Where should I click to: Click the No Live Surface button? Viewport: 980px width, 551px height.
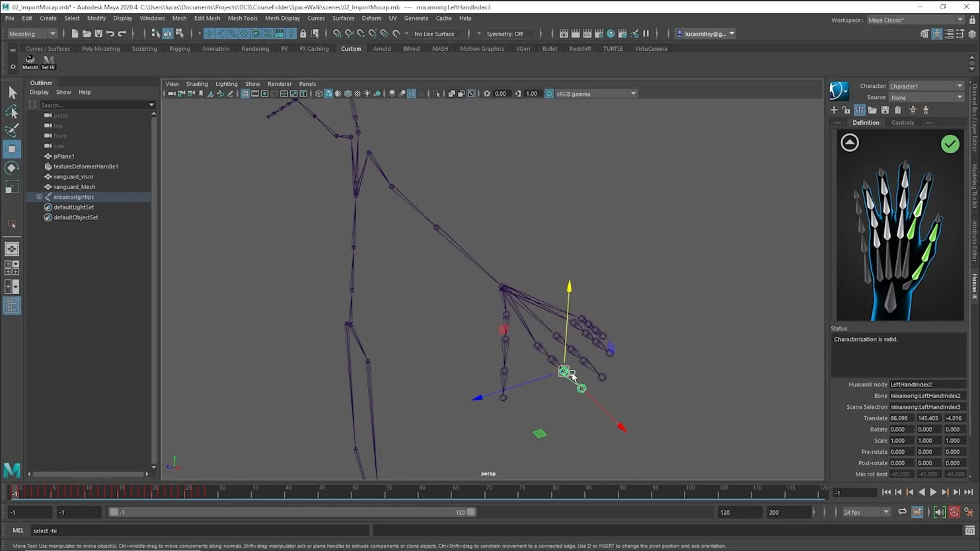tap(433, 33)
